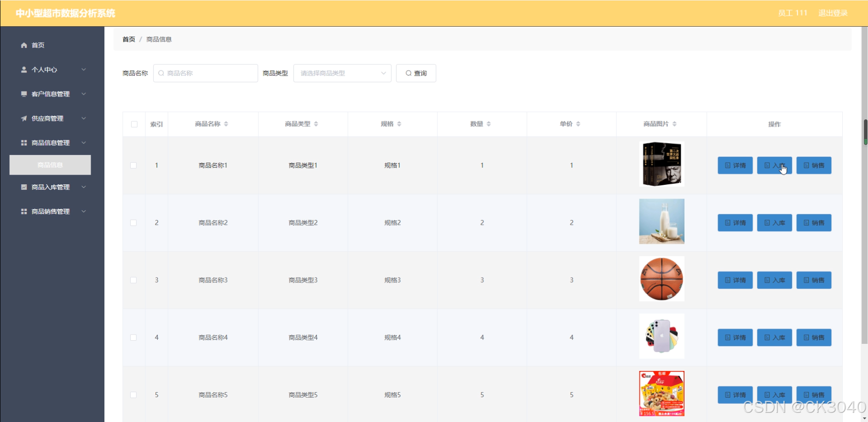
Task: Click the 客户信息管理 monitor icon
Action: tap(24, 94)
